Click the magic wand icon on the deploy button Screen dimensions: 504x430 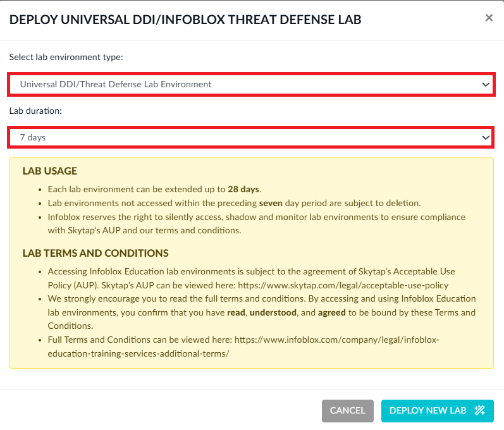point(479,410)
